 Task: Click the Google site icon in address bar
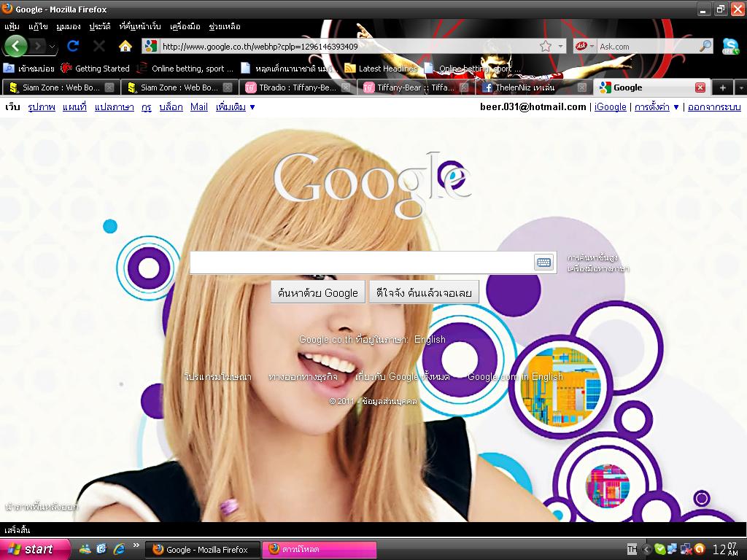click(x=150, y=46)
